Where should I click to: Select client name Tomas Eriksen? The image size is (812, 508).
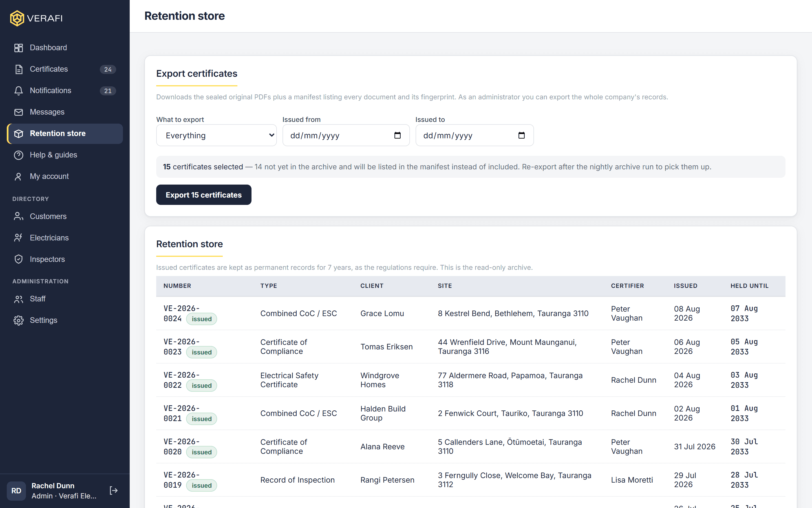(387, 347)
